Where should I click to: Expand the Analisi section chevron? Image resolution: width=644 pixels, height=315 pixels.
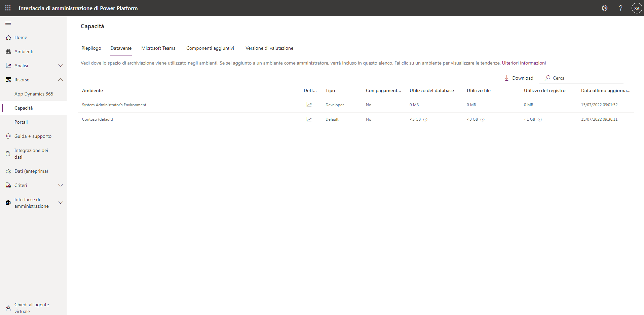pyautogui.click(x=61, y=66)
